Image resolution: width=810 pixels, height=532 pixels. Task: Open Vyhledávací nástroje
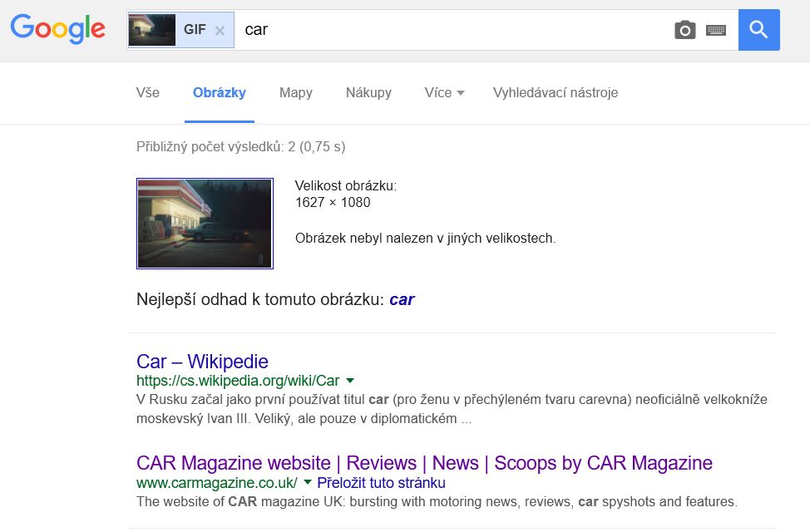point(556,92)
